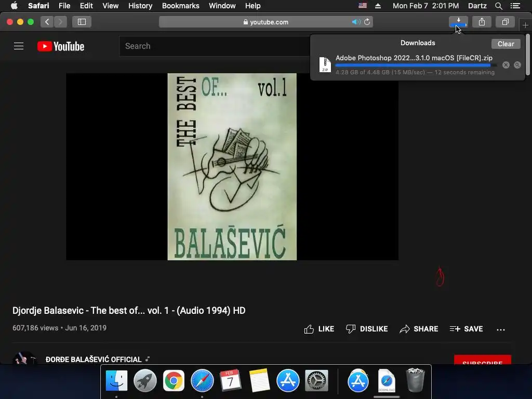Image resolution: width=532 pixels, height=399 pixels.
Task: Open App Store next to Notes in Dock
Action: (288, 381)
